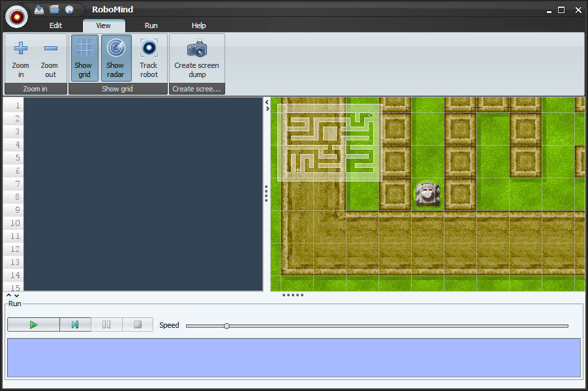Stop the script execution

coord(138,324)
